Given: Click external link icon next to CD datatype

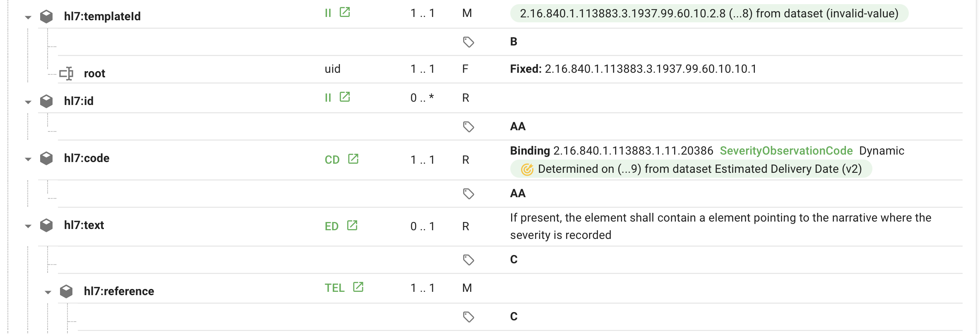Looking at the screenshot, I should pyautogui.click(x=353, y=159).
